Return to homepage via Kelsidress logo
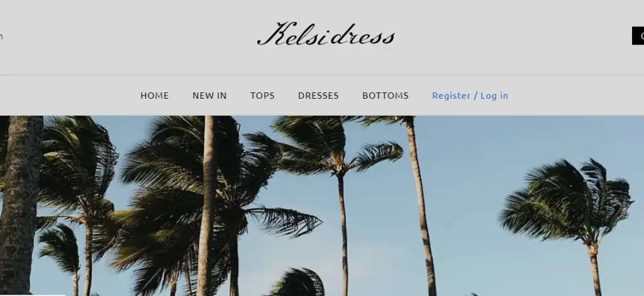Viewport: 644px width, 296px height. pyautogui.click(x=326, y=34)
